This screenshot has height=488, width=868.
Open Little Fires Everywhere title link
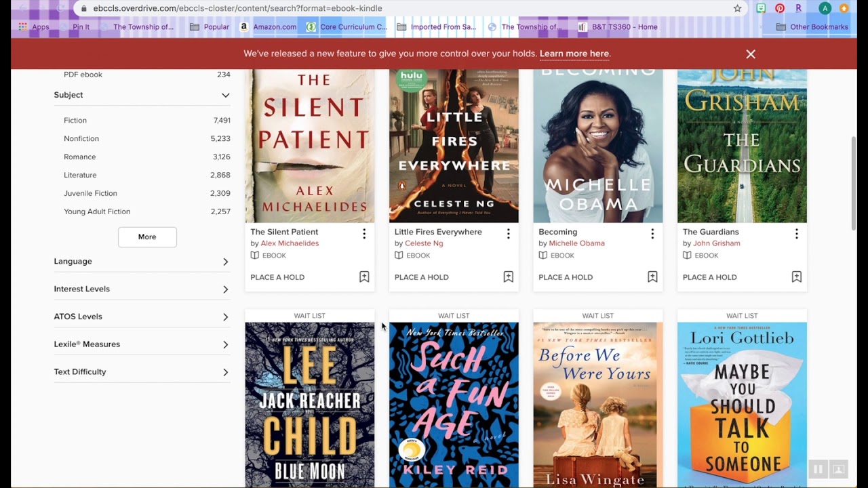point(438,232)
